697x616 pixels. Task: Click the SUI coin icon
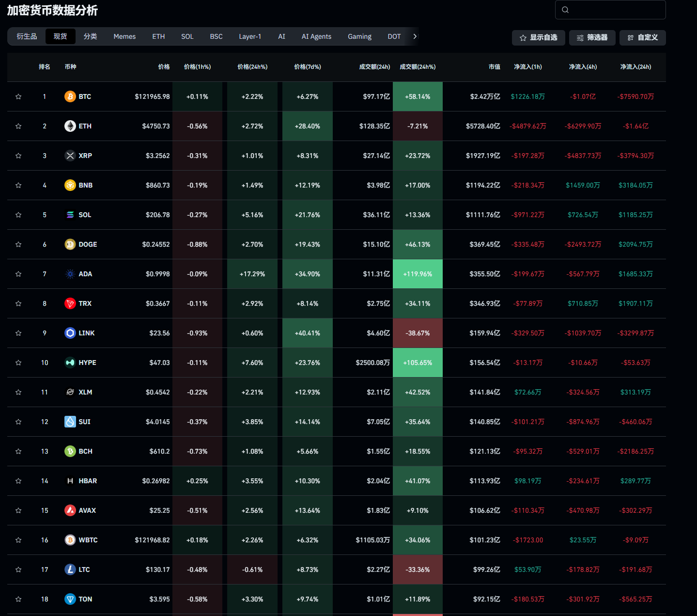(70, 422)
